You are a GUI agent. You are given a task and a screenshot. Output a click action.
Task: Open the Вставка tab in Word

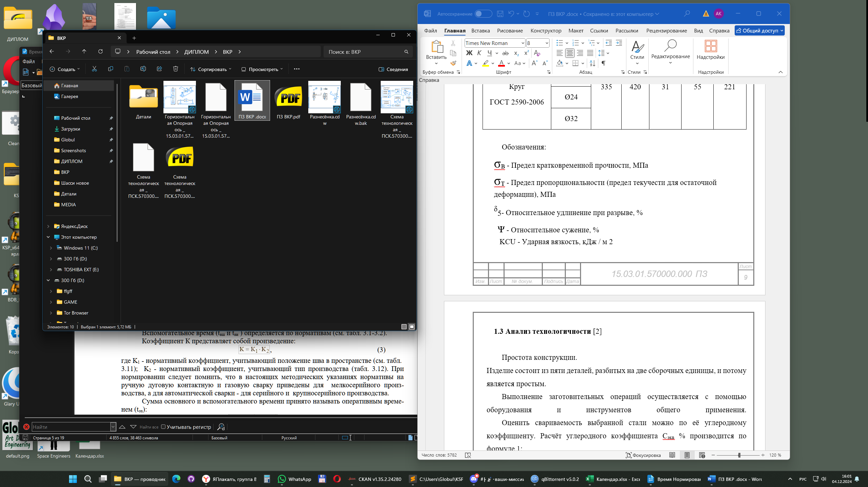pos(480,30)
